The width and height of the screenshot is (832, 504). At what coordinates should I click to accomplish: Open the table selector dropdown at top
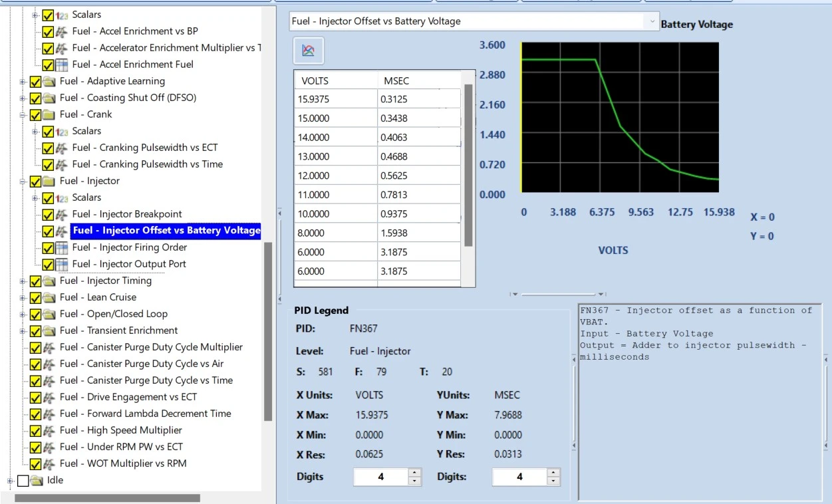[651, 21]
